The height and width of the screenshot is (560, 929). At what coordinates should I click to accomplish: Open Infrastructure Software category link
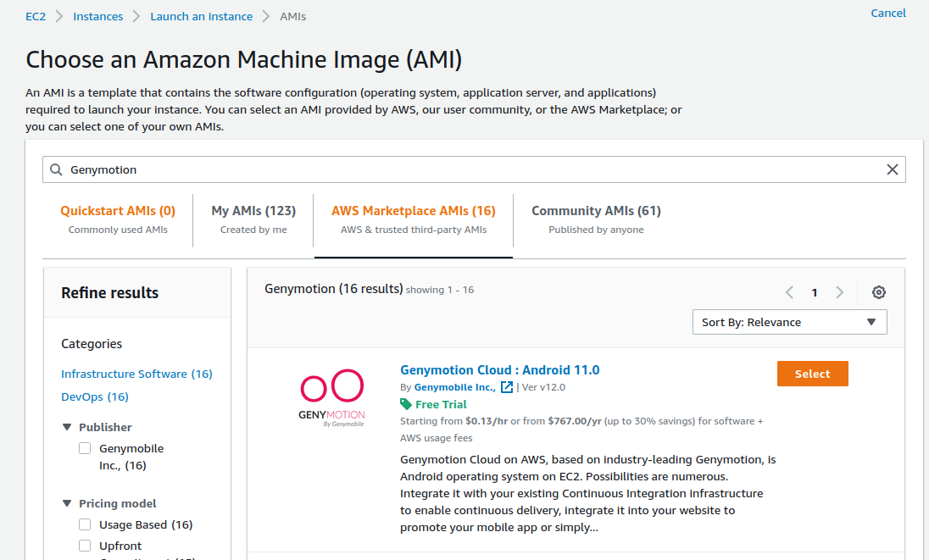pos(136,374)
